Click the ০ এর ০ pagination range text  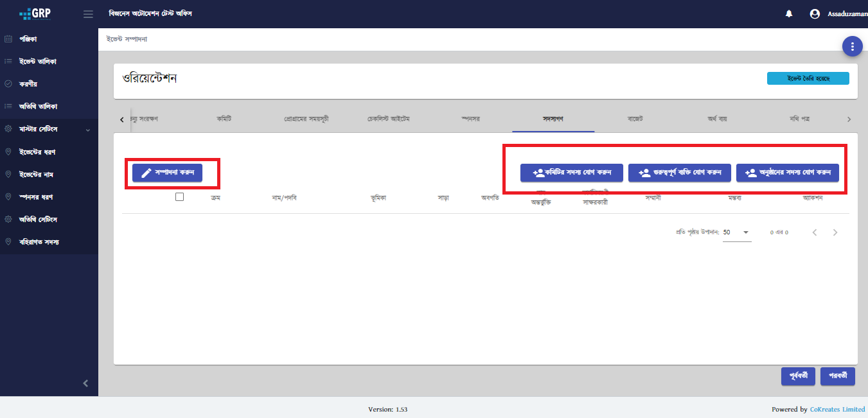click(x=779, y=232)
